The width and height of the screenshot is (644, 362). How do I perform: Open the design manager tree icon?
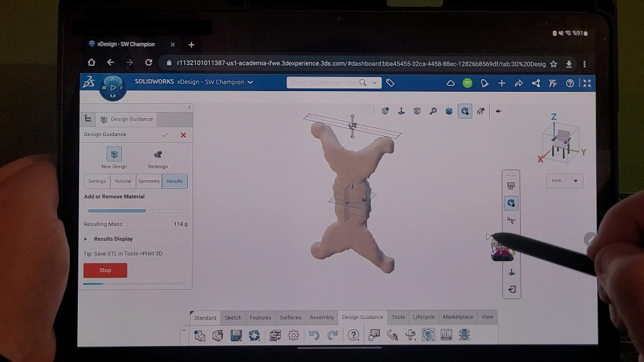click(88, 119)
